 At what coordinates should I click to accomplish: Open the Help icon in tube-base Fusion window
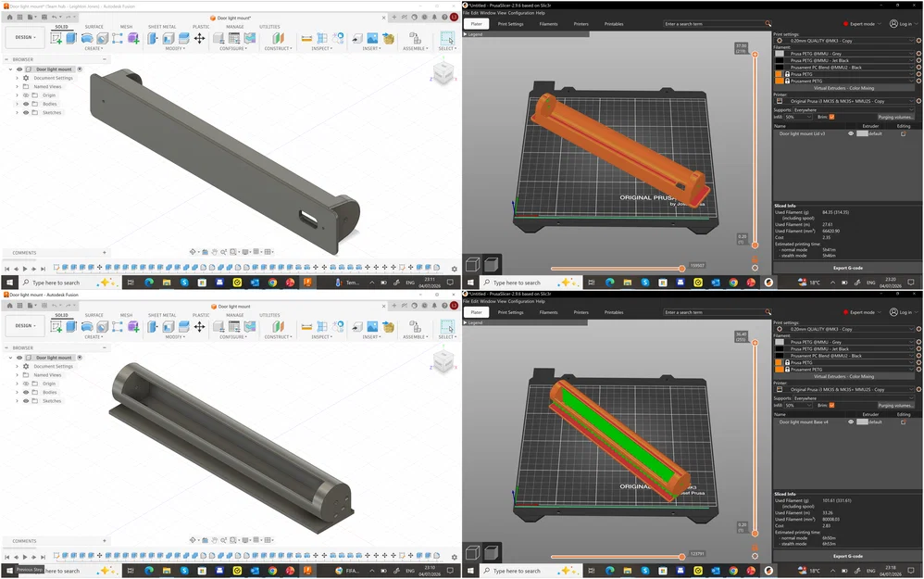443,306
